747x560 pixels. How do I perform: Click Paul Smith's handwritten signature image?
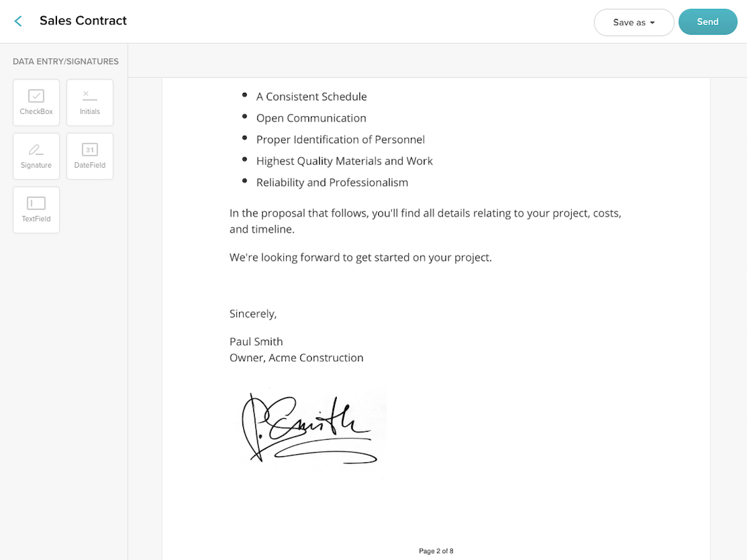point(309,431)
